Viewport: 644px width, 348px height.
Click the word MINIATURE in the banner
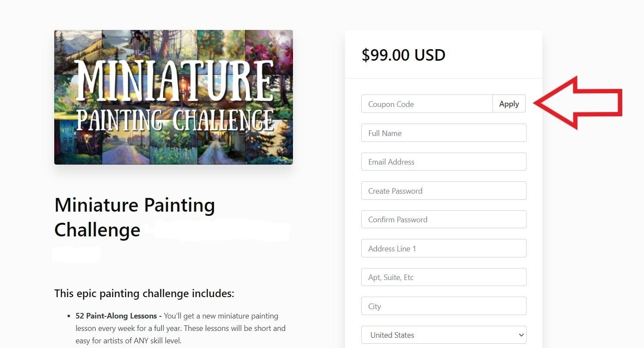pos(174,80)
